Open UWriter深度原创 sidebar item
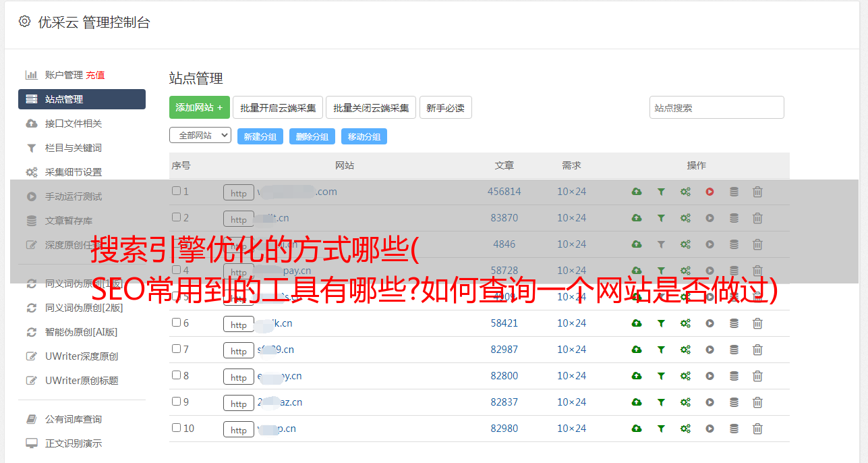 click(x=81, y=356)
